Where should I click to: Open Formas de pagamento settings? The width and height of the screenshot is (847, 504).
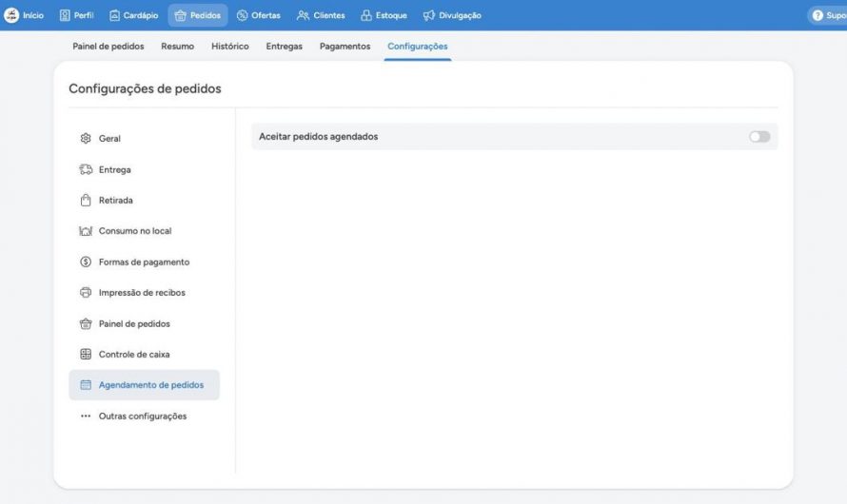pos(145,262)
